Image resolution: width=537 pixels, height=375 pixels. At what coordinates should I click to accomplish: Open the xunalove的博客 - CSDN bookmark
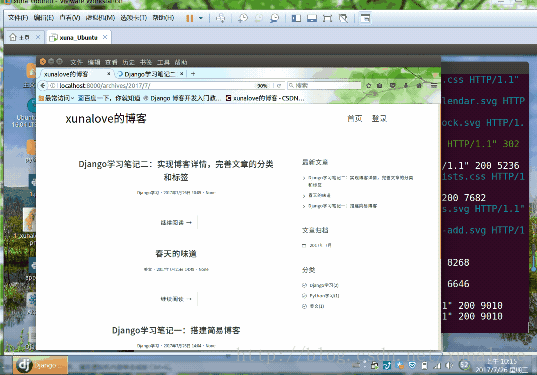[x=265, y=98]
